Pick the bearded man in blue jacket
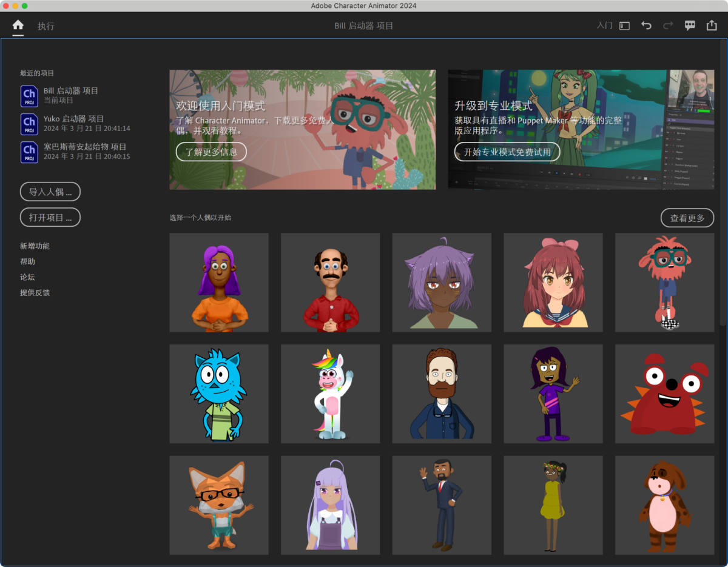 pyautogui.click(x=442, y=394)
